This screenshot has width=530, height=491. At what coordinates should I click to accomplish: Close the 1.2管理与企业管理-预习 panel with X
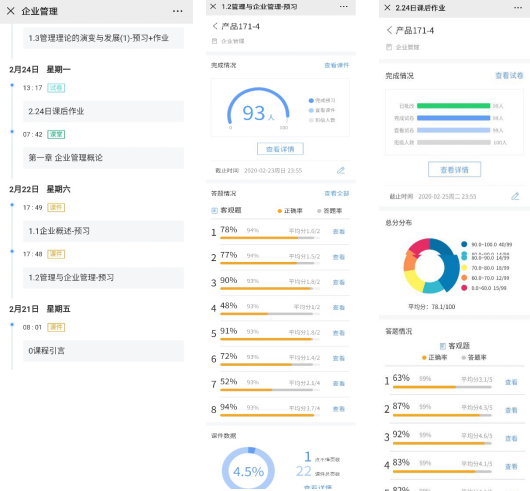(213, 6)
